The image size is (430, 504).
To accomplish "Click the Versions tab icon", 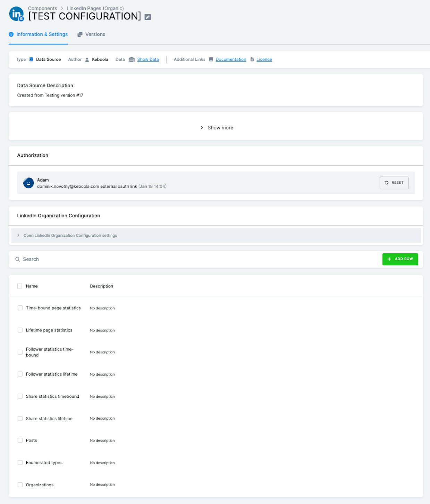I will pyautogui.click(x=80, y=34).
